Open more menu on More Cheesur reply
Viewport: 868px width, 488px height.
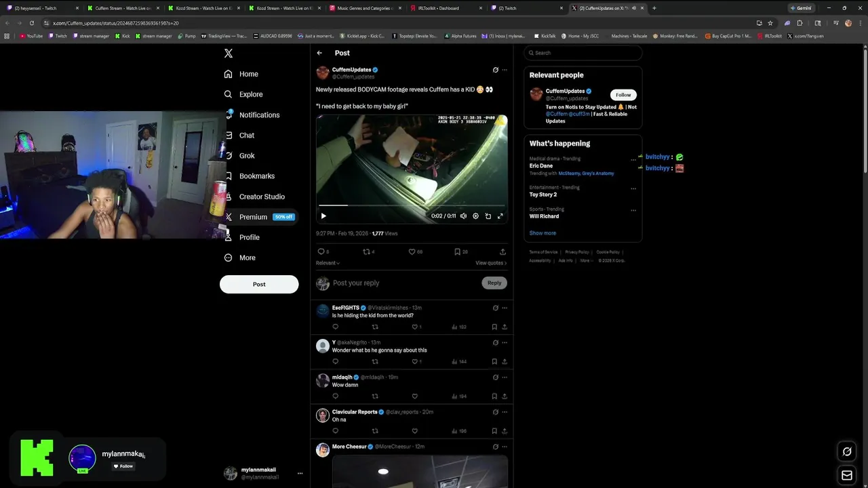pyautogui.click(x=504, y=447)
